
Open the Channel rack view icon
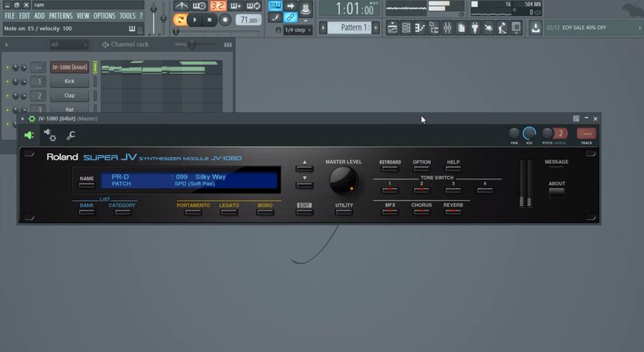pyautogui.click(x=406, y=27)
